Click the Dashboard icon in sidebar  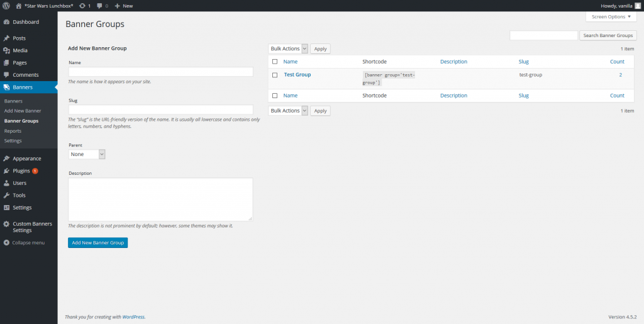coord(6,22)
